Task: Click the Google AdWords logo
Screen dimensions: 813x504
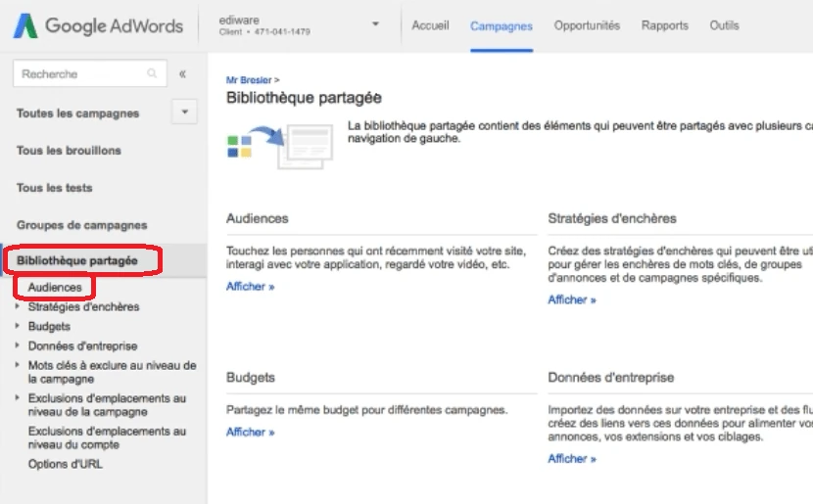Action: (98, 26)
